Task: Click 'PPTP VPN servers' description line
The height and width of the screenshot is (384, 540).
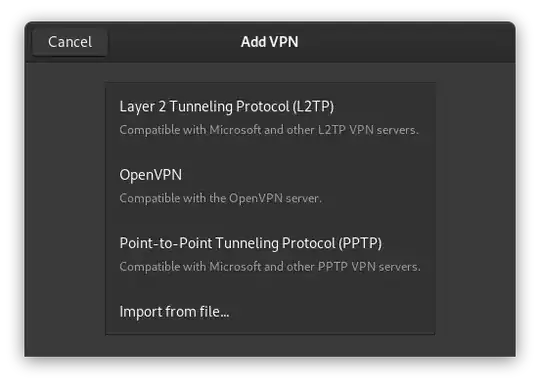Action: (270, 267)
